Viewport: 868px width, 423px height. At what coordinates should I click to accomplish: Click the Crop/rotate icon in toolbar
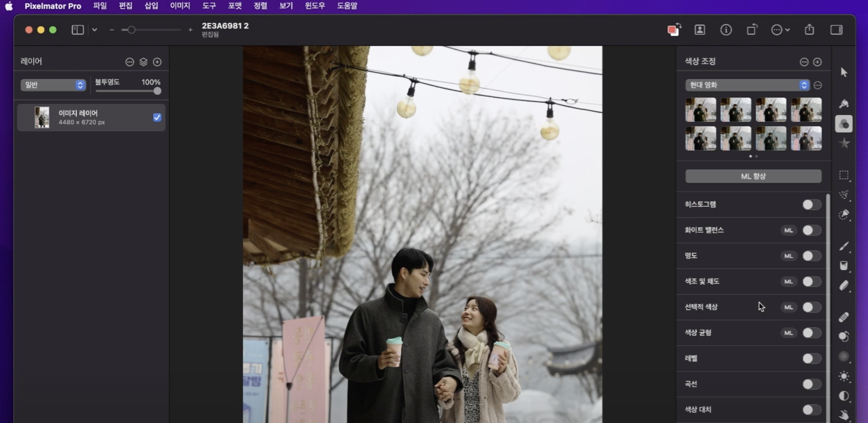[x=752, y=30]
